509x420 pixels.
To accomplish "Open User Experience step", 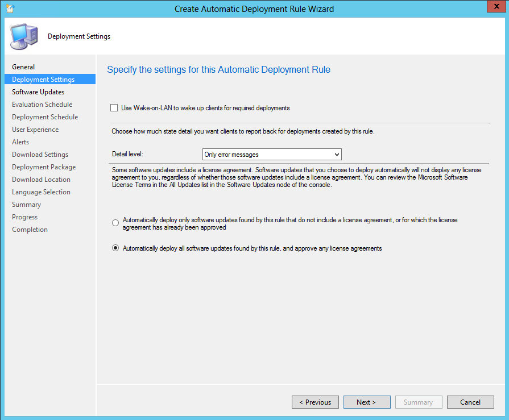I will pos(35,130).
